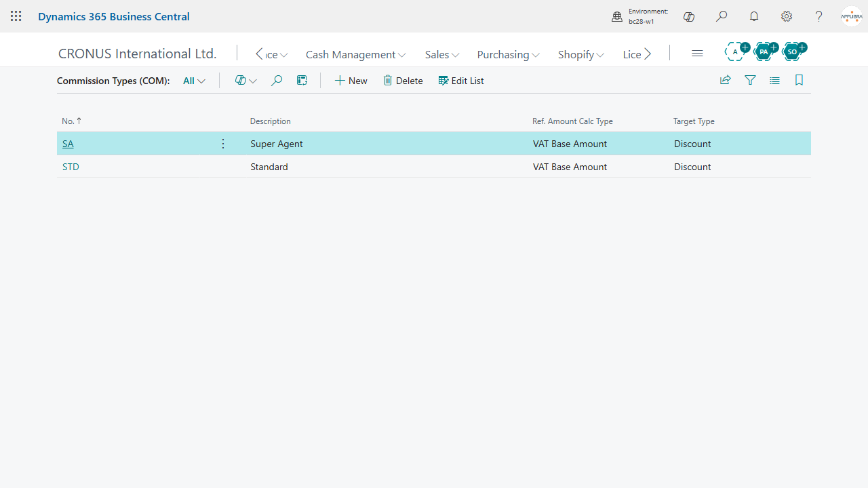Open the notifications bell

point(754,16)
